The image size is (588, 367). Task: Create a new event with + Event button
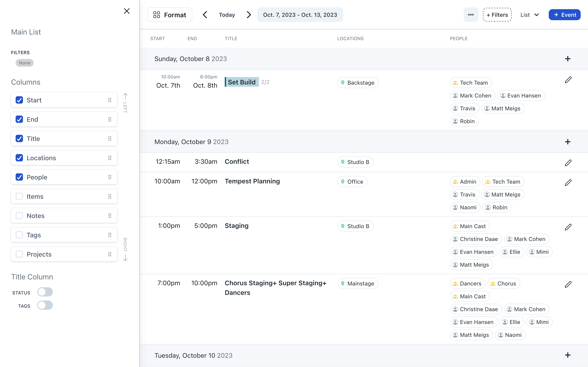(564, 15)
